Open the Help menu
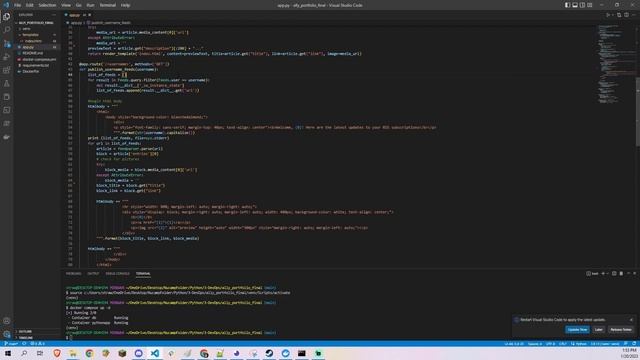640x360 pixels. (x=125, y=5)
